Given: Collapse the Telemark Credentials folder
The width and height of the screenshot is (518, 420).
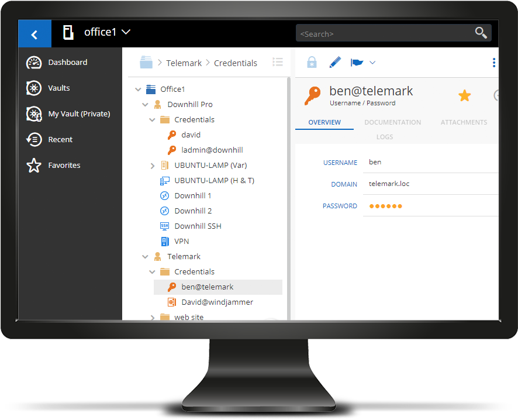Looking at the screenshot, I should 152,272.
